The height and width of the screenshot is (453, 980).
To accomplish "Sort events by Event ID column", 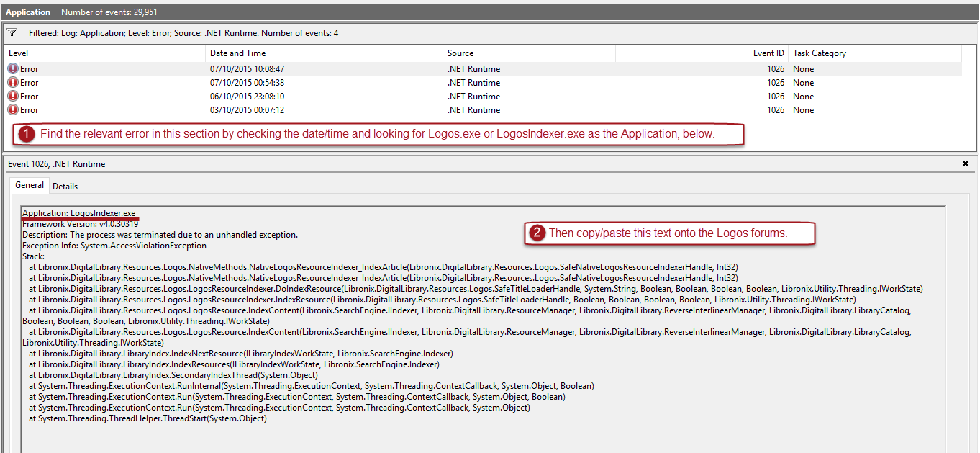I will 702,53.
